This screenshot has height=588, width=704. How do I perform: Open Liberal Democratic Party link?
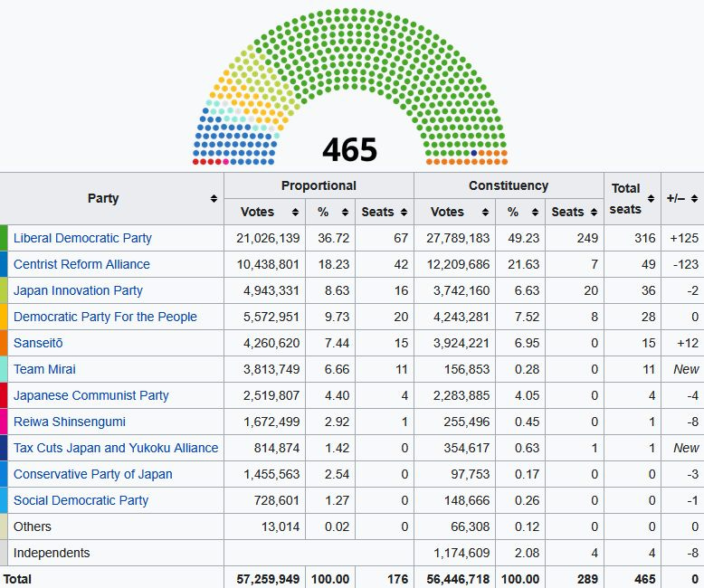coord(82,238)
